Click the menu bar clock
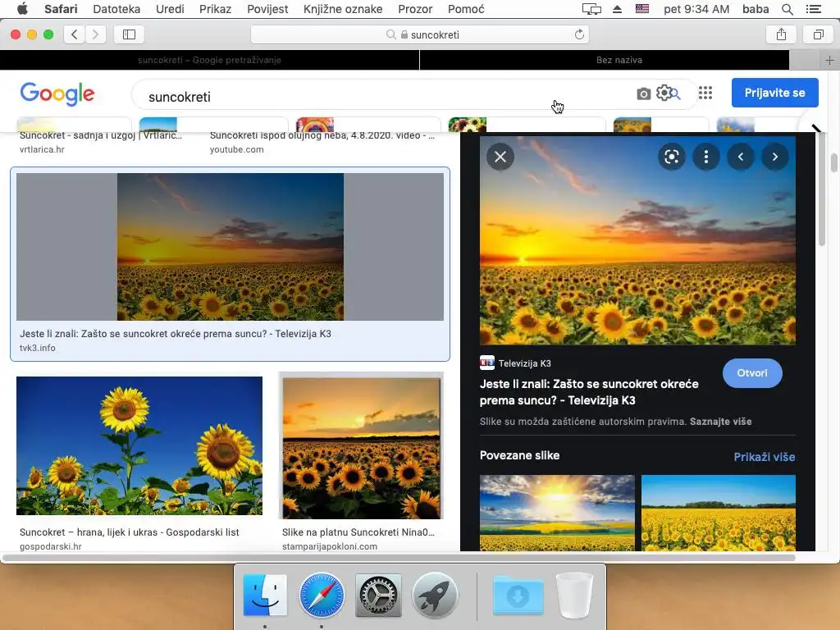The width and height of the screenshot is (840, 630). [x=696, y=9]
